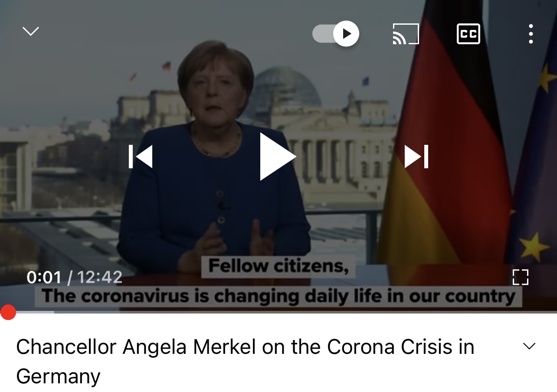
Task: Enter fullscreen mode
Action: 520,277
